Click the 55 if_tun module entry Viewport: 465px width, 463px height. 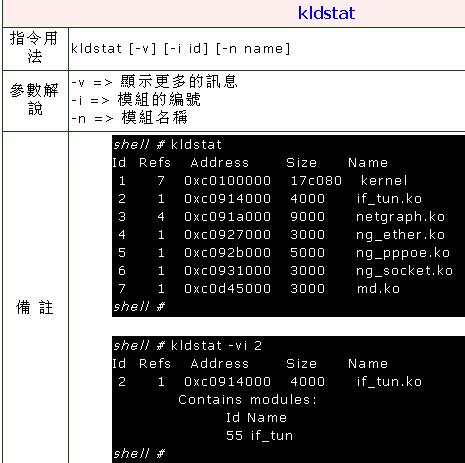click(259, 436)
